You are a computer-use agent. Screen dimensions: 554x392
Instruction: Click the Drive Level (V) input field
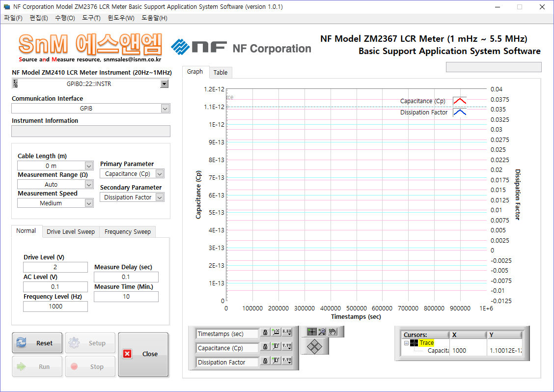(x=55, y=267)
